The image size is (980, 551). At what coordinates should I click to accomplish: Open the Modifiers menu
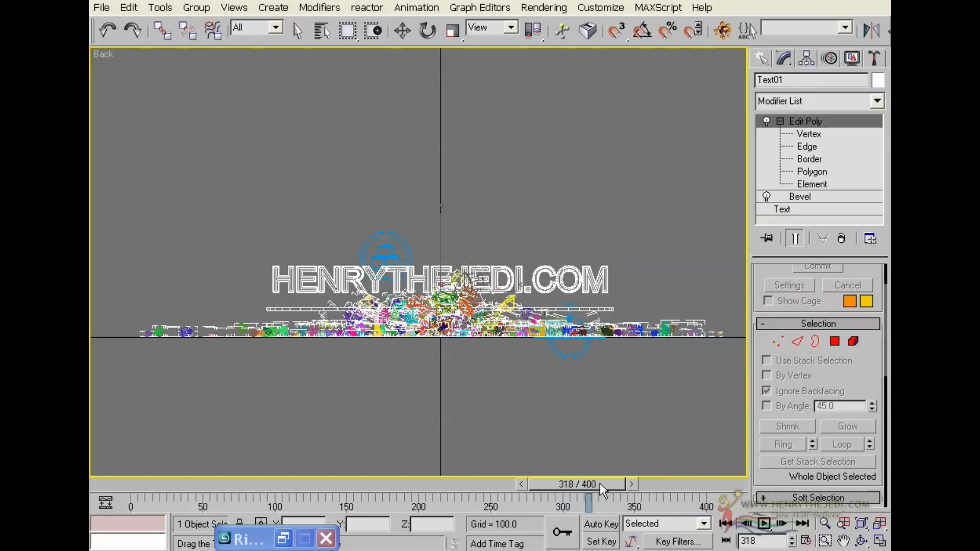pos(319,8)
